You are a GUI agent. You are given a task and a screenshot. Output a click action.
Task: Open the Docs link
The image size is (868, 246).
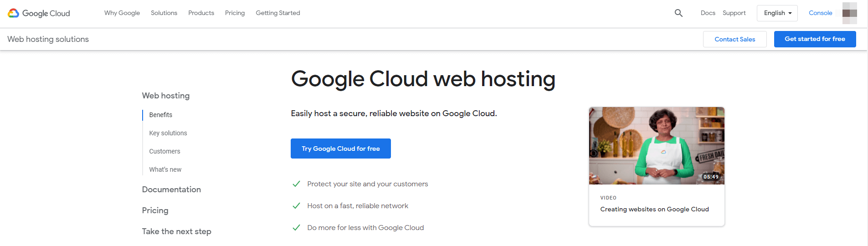tap(708, 13)
